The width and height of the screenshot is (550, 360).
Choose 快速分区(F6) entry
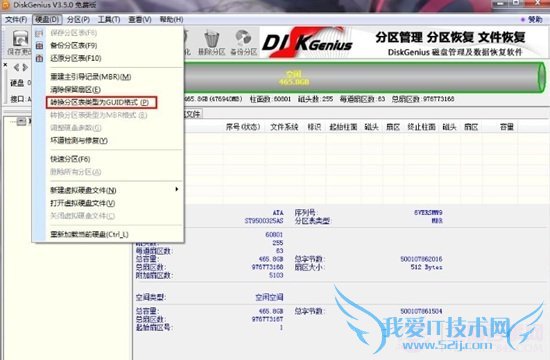tap(70, 159)
